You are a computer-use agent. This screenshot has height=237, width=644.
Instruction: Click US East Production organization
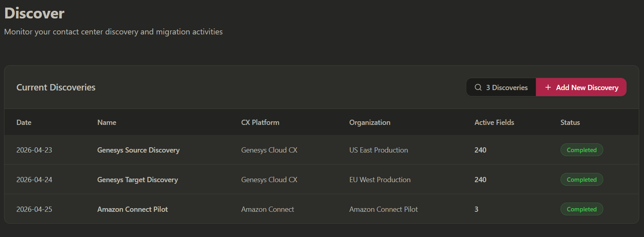(379, 150)
